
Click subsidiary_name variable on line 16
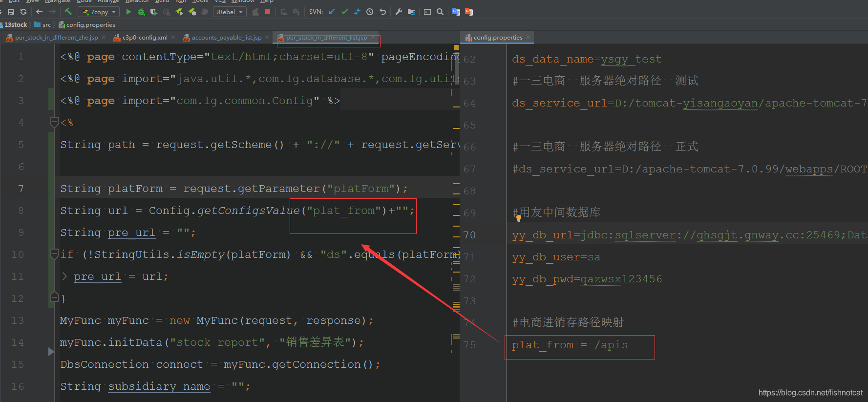[159, 386]
